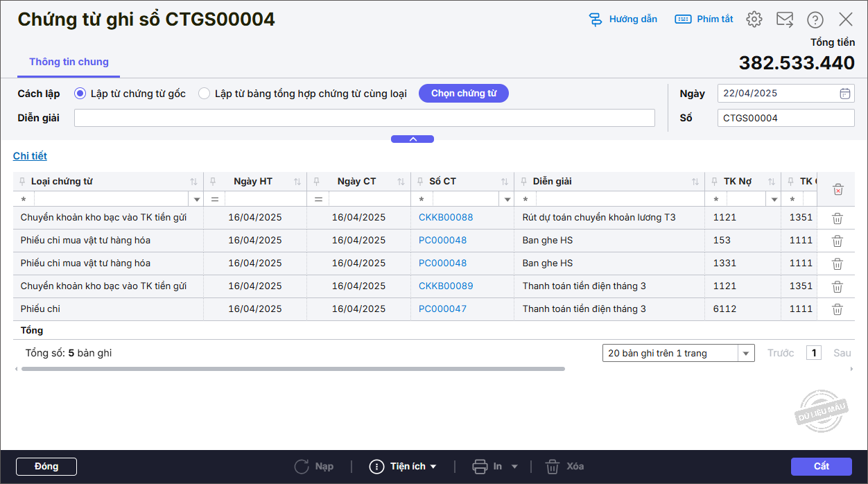Select Lập từ chứng từ gốc option

click(80, 94)
